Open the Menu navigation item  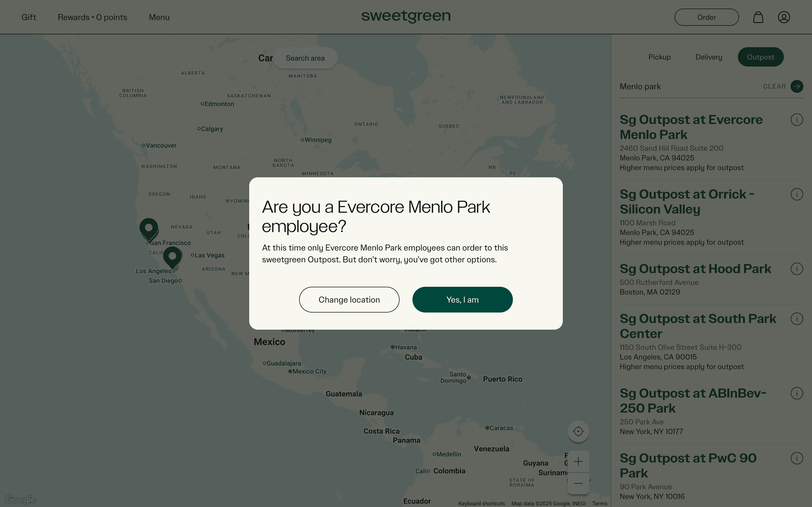point(159,17)
